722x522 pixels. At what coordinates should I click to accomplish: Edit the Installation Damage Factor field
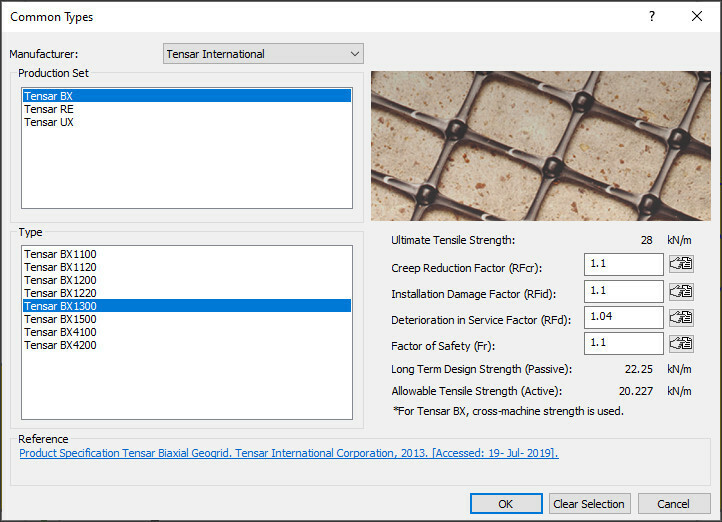click(x=623, y=291)
